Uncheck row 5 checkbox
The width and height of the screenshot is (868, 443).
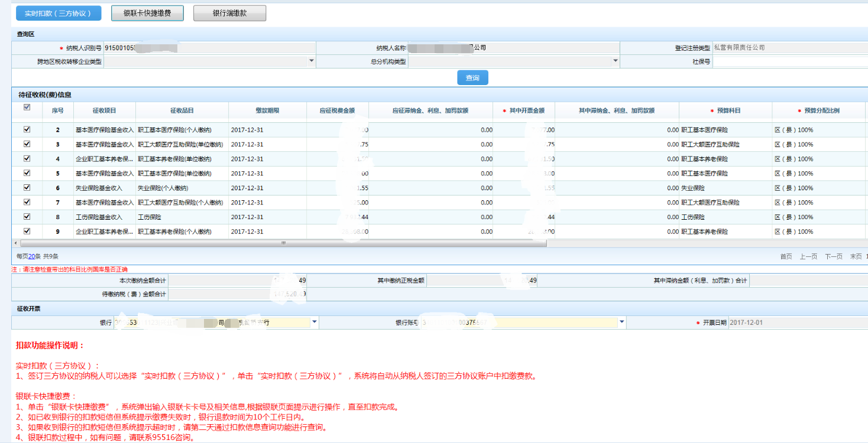coord(27,173)
